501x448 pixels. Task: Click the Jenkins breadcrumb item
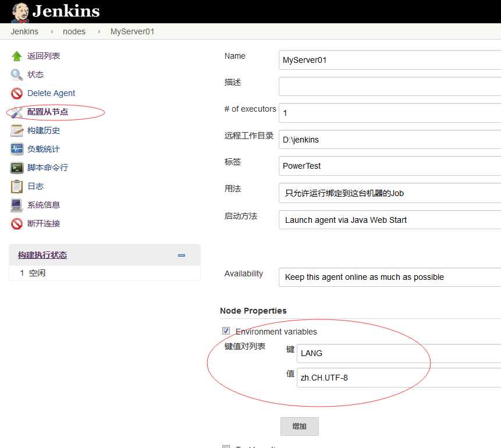24,31
